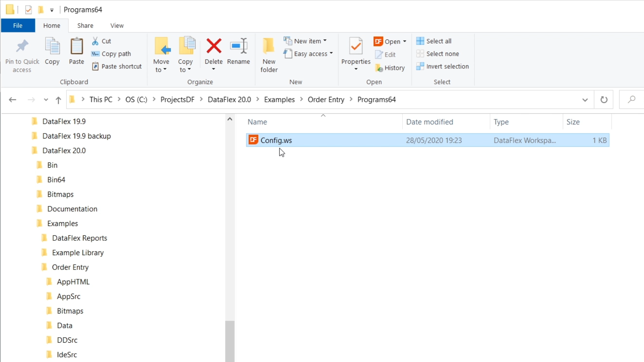Select the Config.ws file

pos(276,140)
